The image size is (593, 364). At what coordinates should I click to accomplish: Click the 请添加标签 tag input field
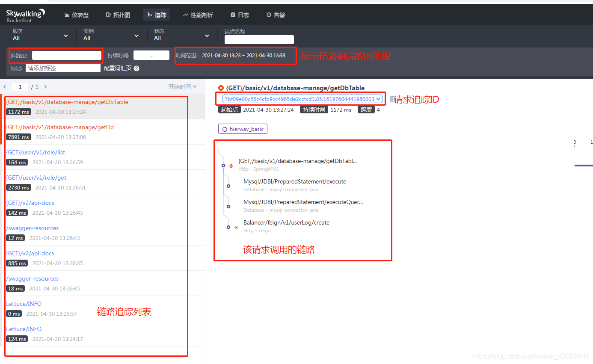(x=63, y=68)
